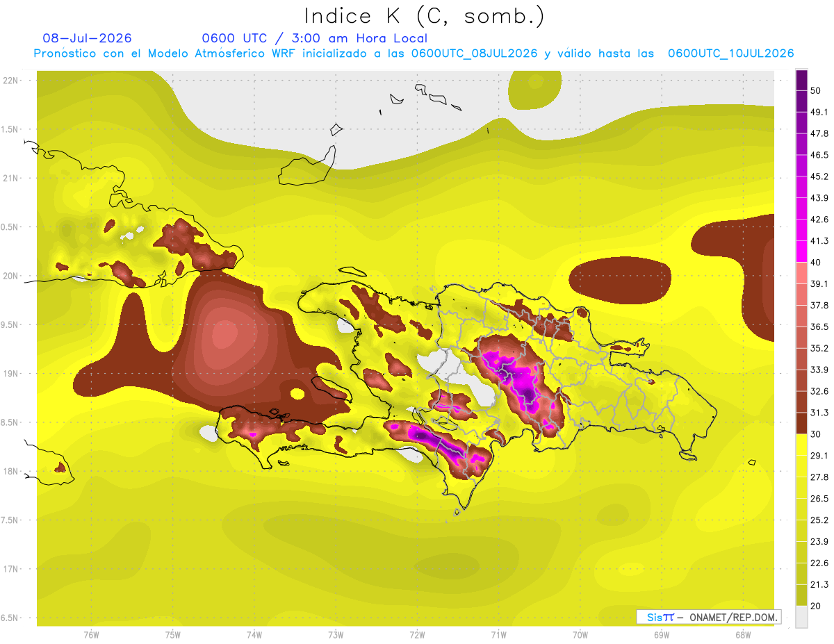Click the "21N" latitude label

[x=10, y=178]
